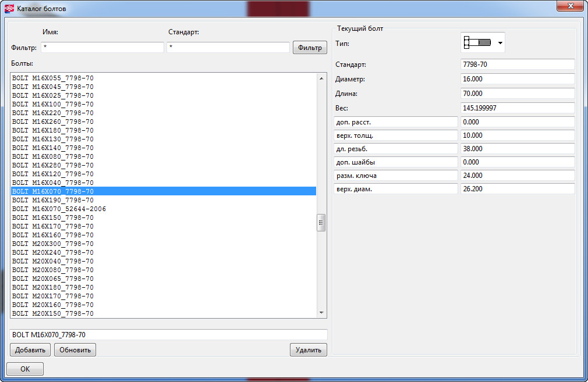The image size is (588, 382).
Task: Edit the Длина value 70.000
Action: pyautogui.click(x=518, y=93)
